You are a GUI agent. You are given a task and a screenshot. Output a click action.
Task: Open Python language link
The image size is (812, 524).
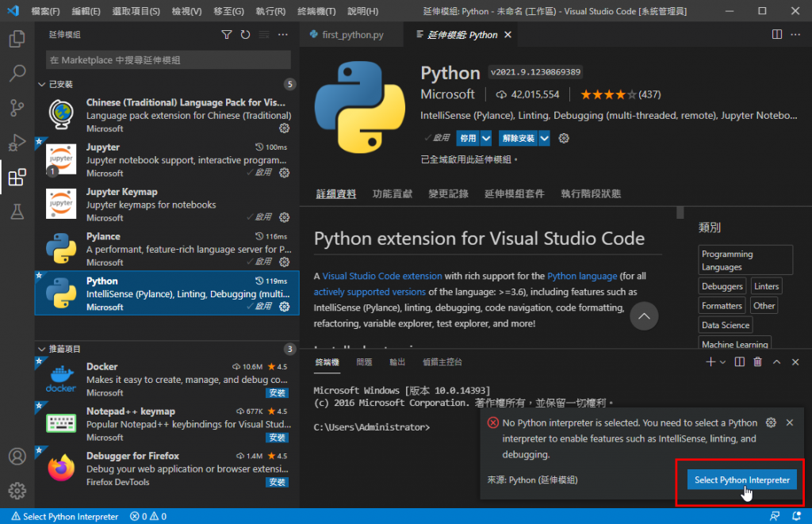coord(582,276)
